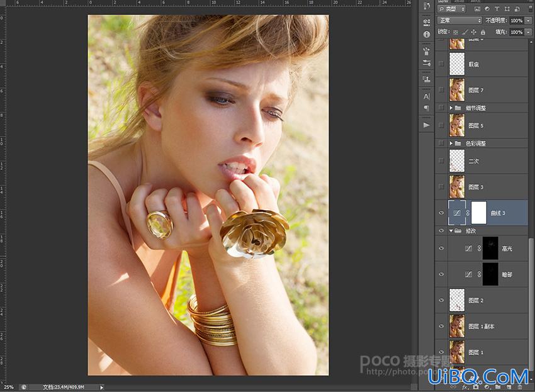Hide the 高光 layer
This screenshot has width=535, height=392.
point(441,249)
